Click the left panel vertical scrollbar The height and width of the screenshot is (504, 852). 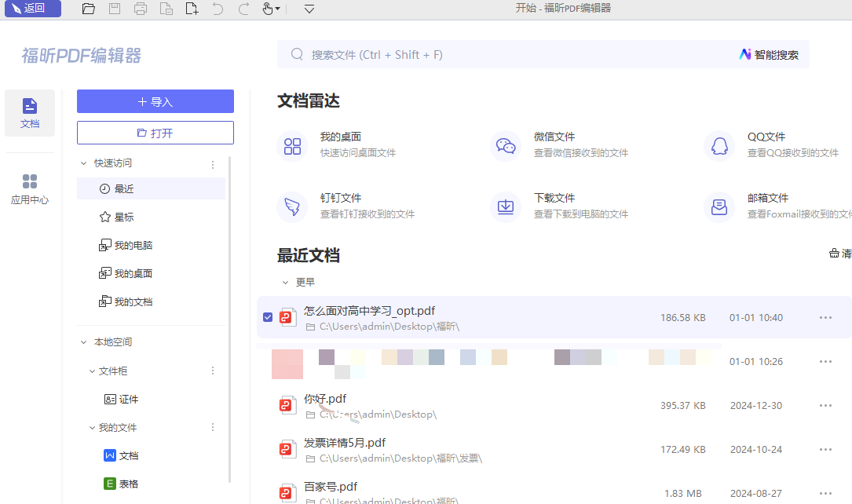point(230,320)
